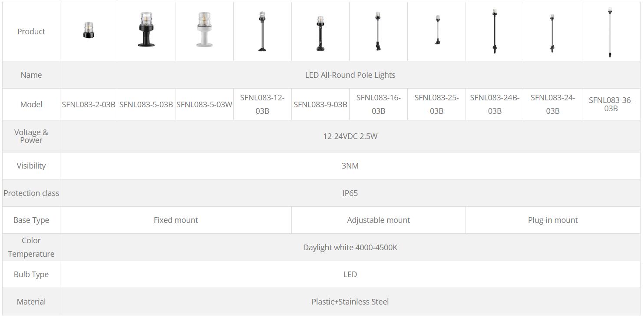Click the Fixed mount cell
Image resolution: width=644 pixels, height=318 pixels.
click(x=176, y=220)
